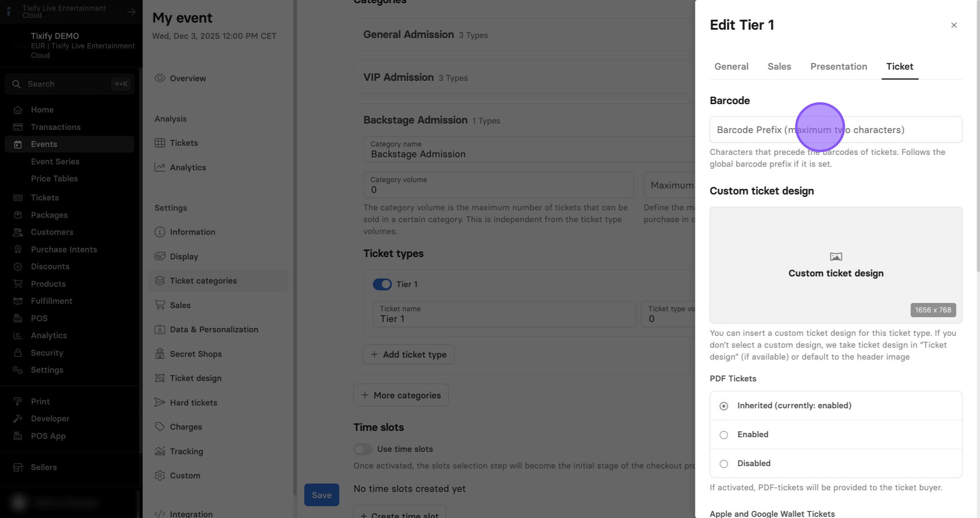Click the Transactions card icon
The width and height of the screenshot is (980, 518).
tap(17, 127)
